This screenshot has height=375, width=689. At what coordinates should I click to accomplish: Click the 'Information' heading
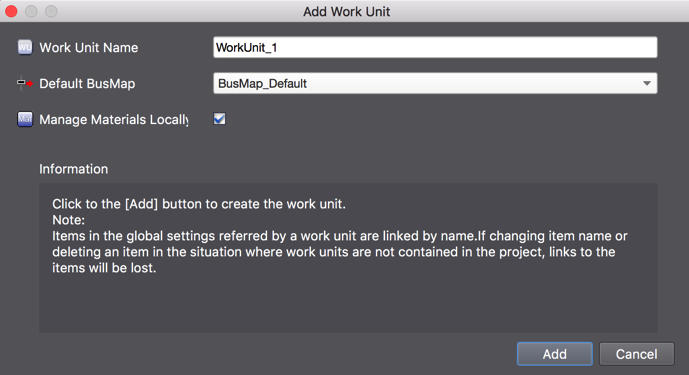click(73, 169)
